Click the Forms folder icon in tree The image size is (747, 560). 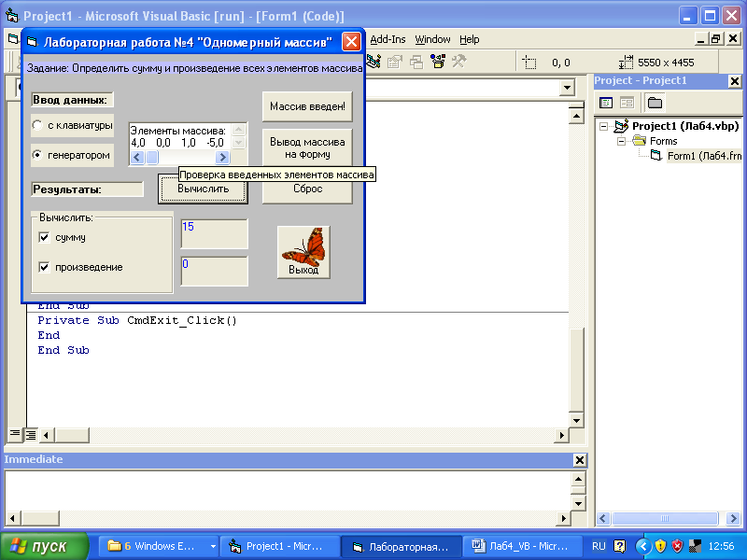[640, 141]
